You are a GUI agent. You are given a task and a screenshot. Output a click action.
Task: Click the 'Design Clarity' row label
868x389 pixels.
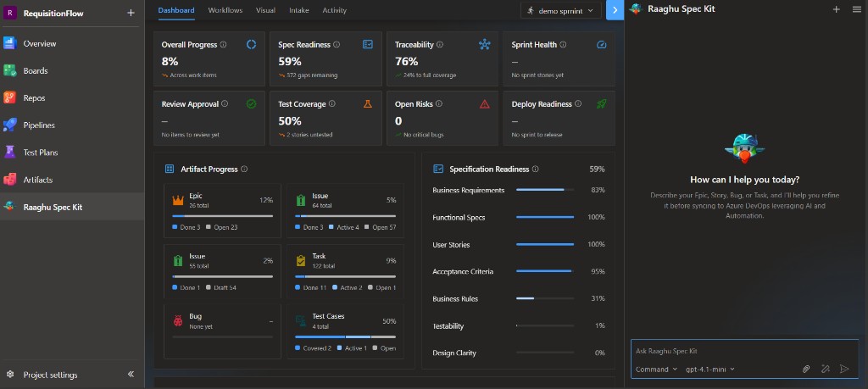click(454, 353)
